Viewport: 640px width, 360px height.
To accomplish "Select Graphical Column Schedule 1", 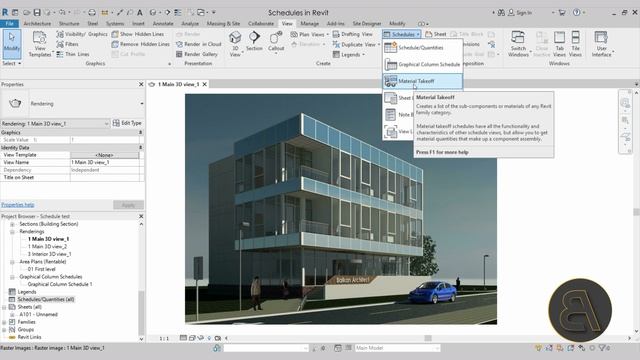I will pyautogui.click(x=60, y=284).
